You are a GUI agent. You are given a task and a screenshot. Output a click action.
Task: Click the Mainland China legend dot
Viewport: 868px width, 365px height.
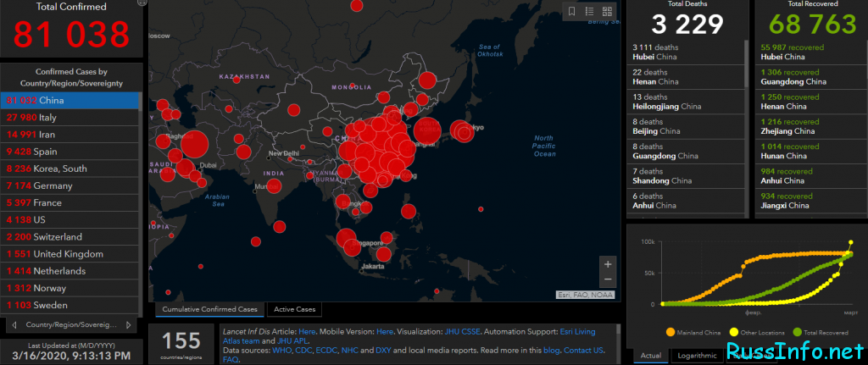tap(671, 332)
